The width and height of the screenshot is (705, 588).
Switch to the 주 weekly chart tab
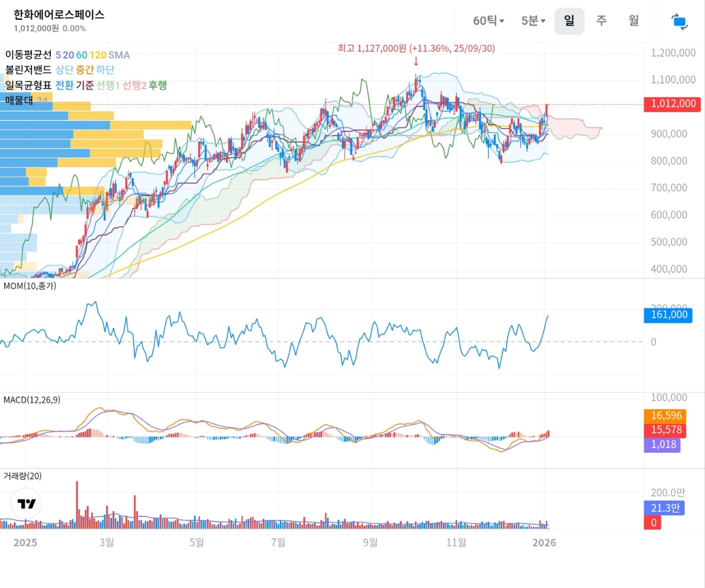[601, 21]
